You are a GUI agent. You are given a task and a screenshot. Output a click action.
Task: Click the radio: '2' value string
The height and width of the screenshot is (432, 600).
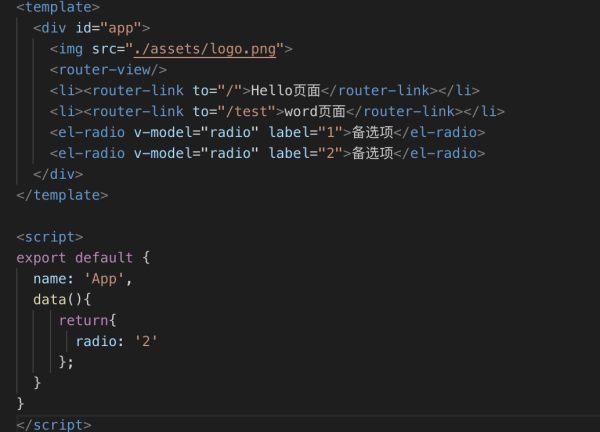click(x=146, y=342)
